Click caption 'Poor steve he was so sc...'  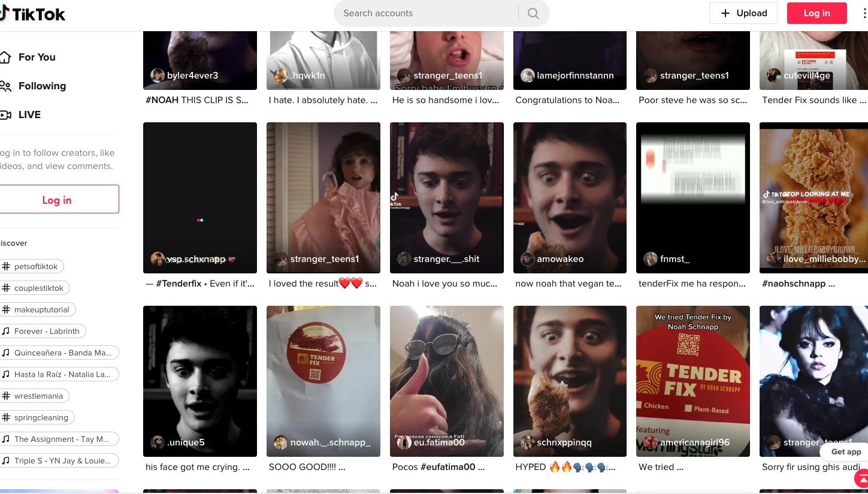[x=692, y=100]
